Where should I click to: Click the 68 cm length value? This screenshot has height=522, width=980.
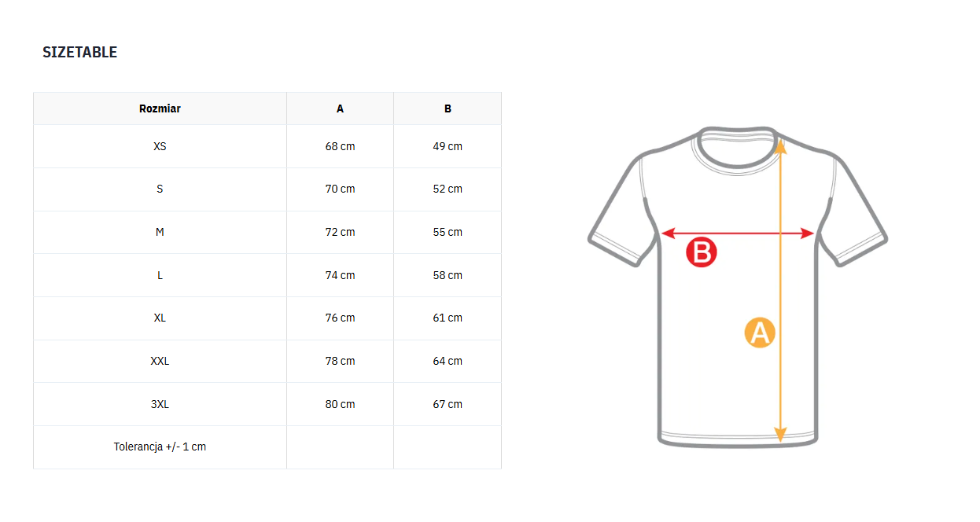(x=340, y=146)
